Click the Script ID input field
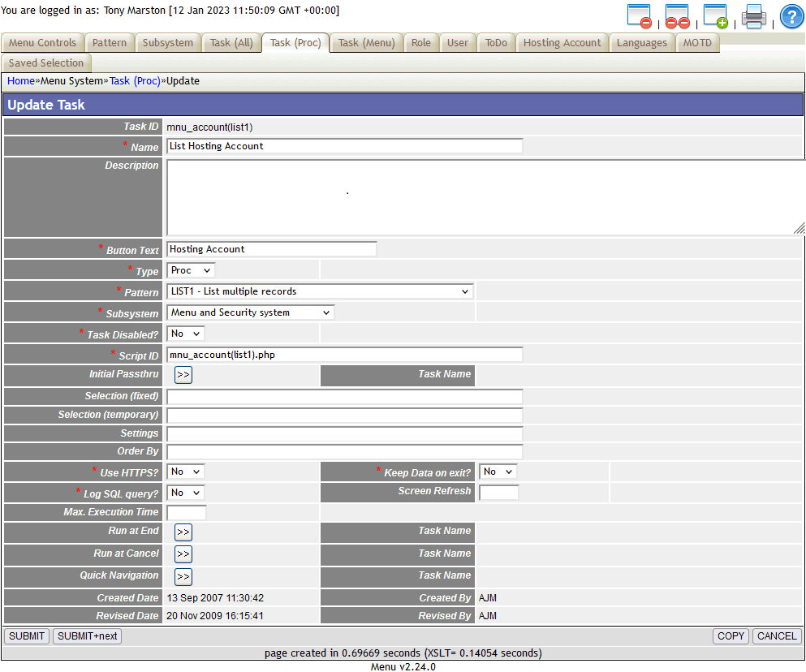 point(344,354)
